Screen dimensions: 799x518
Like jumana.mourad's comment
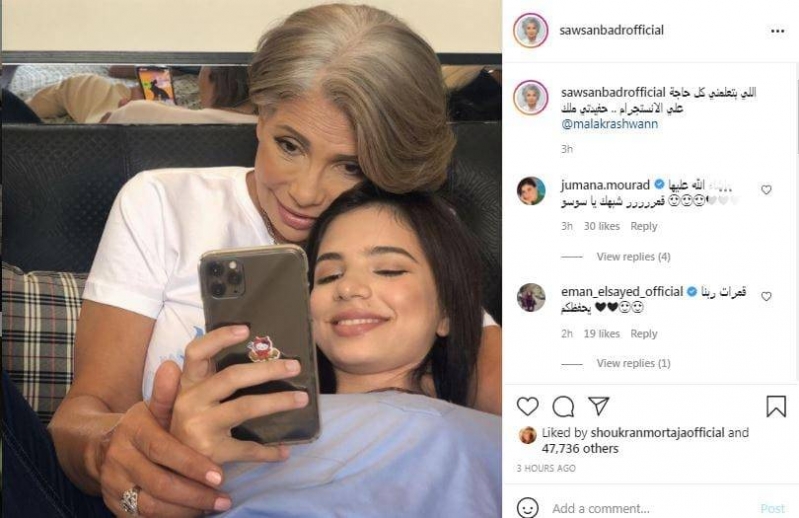pos(766,189)
